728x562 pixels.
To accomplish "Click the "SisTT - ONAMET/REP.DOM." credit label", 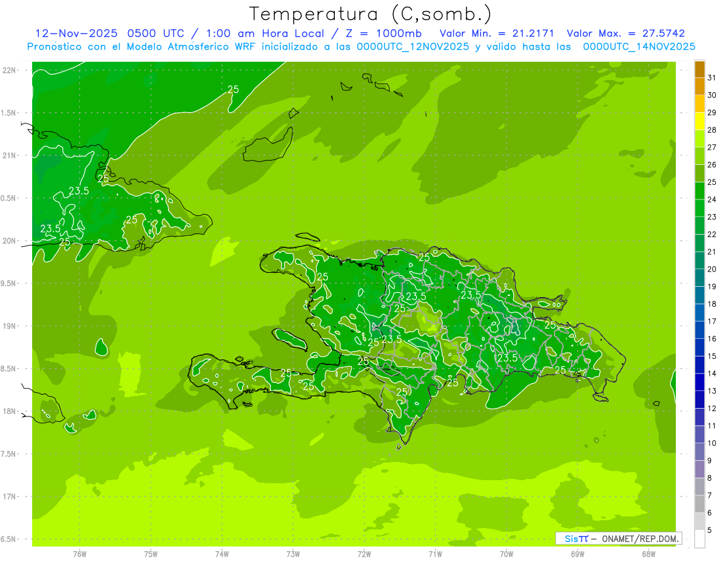I will point(619,538).
